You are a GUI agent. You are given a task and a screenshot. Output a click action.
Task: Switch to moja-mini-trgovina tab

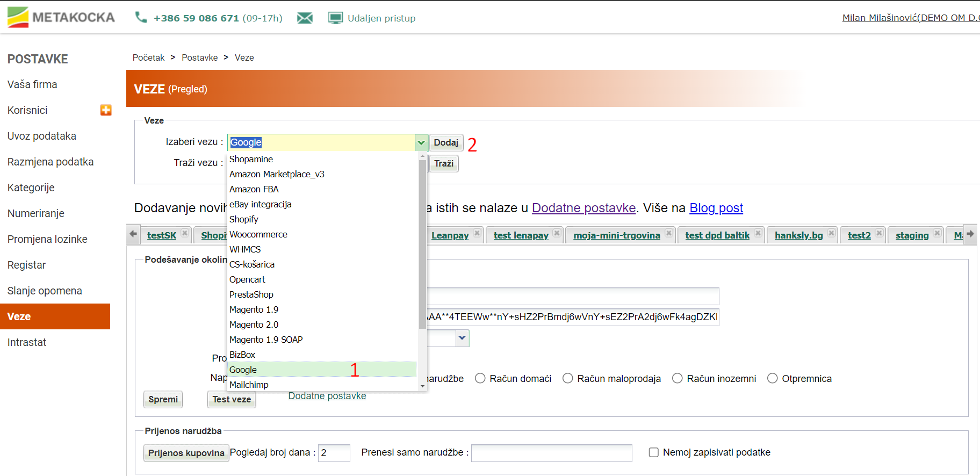(617, 235)
